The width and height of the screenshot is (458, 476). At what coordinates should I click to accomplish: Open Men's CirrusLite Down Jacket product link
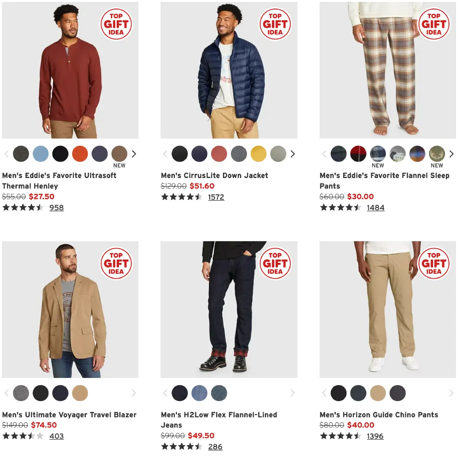(x=214, y=176)
